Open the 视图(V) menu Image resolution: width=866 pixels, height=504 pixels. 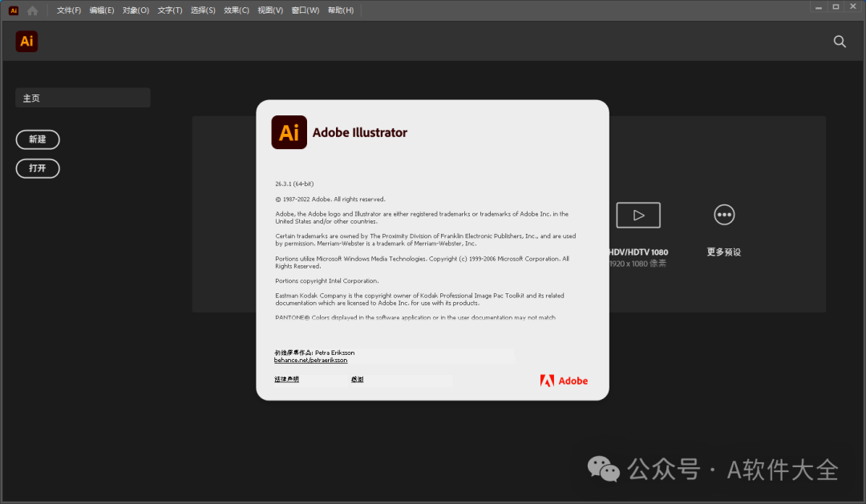click(x=270, y=10)
